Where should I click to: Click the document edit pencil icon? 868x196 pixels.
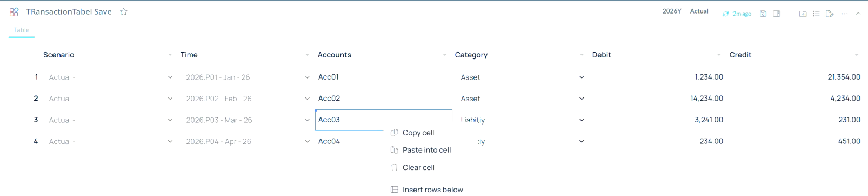click(x=830, y=14)
